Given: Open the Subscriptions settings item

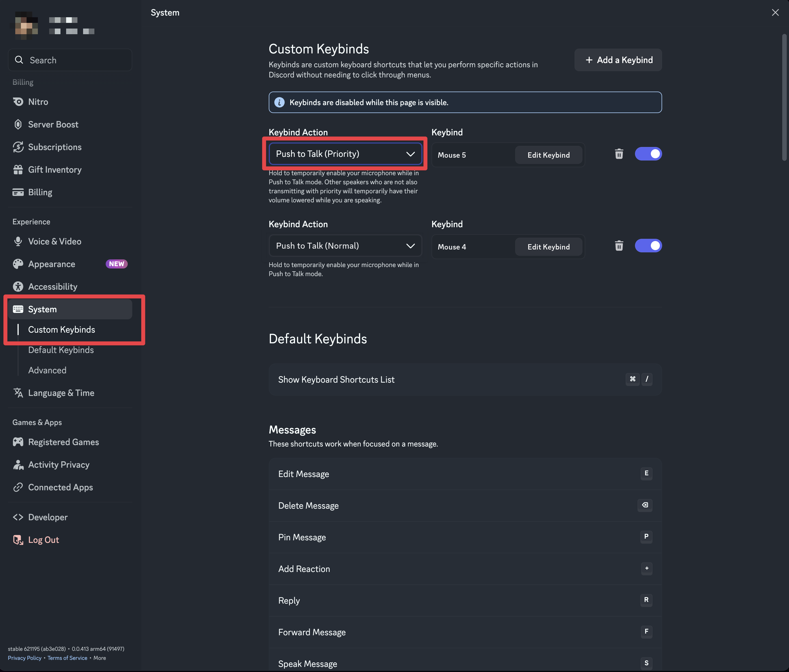Looking at the screenshot, I should point(70,147).
